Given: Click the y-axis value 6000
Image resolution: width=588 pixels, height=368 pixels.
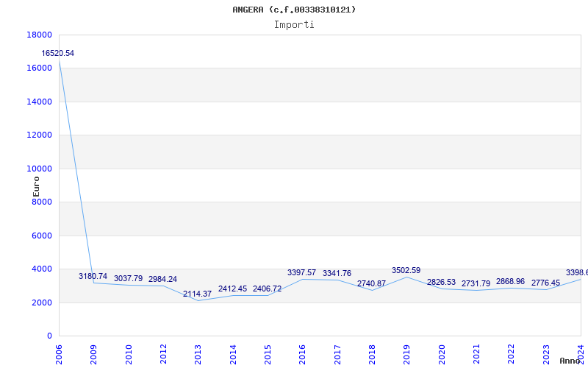Looking at the screenshot, I should pos(42,236).
